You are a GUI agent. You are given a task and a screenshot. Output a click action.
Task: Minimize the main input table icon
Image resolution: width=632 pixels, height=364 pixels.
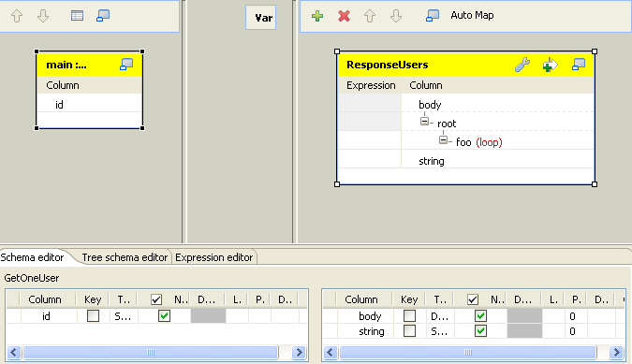(x=126, y=65)
